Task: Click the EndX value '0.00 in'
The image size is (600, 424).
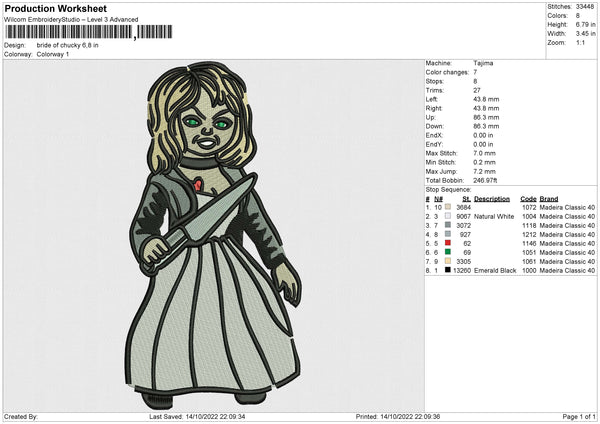Action: 483,135
